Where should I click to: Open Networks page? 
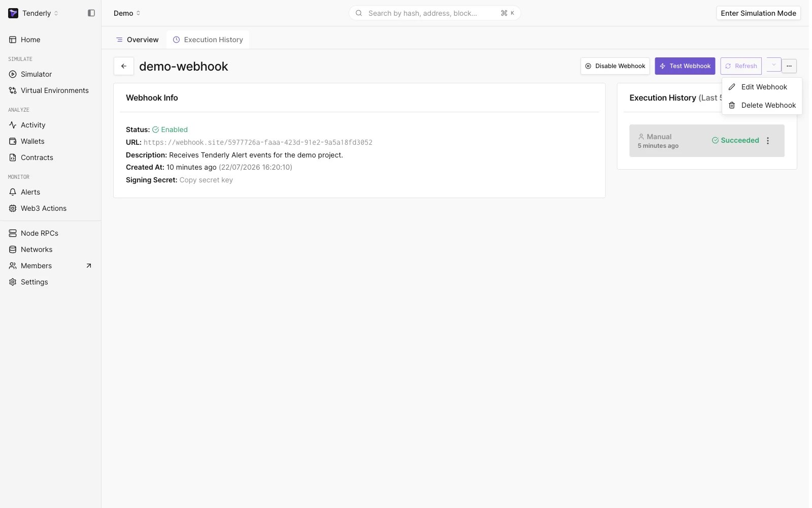37,249
